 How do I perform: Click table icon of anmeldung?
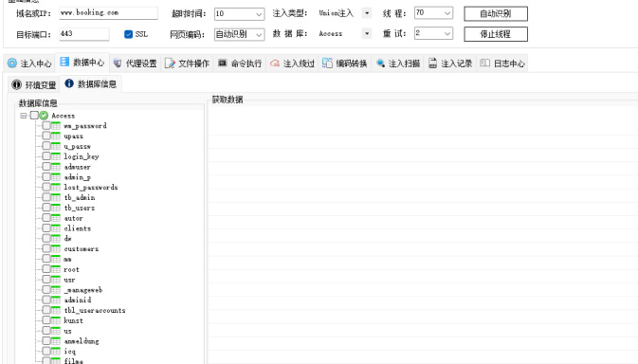tap(56, 341)
